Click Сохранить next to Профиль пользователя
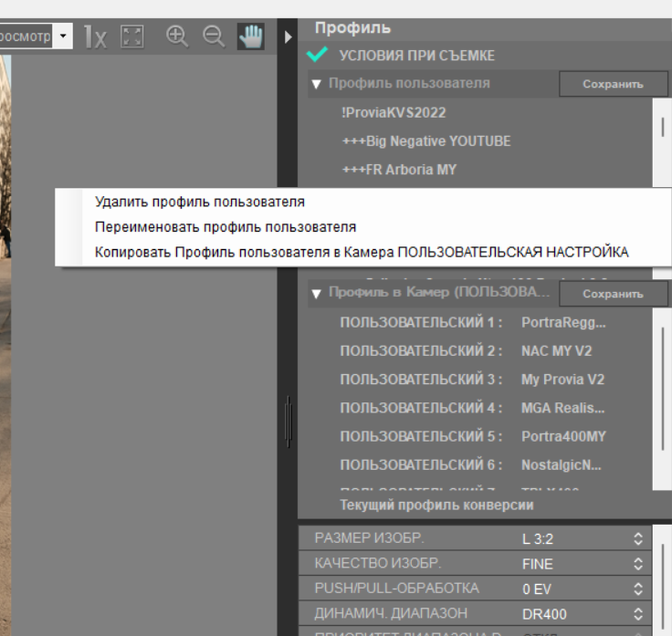672x636 pixels. click(614, 84)
